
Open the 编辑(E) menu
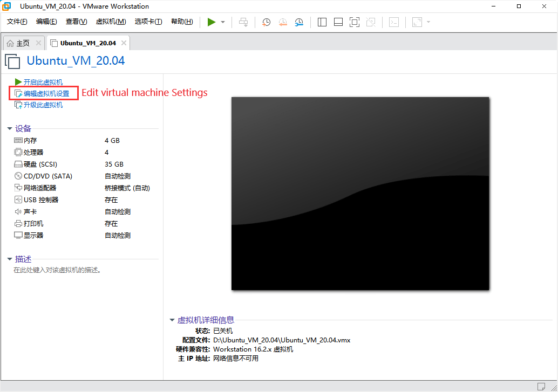tap(46, 22)
